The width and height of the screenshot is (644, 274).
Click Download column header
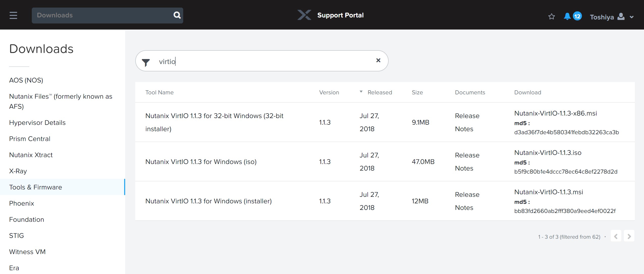pyautogui.click(x=528, y=92)
